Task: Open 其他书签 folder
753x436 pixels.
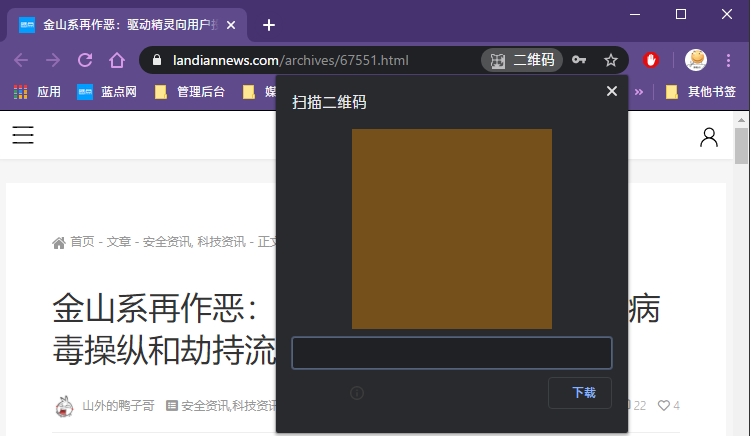Action: [701, 92]
